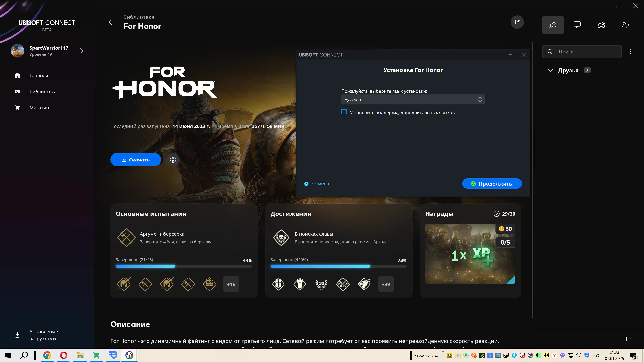This screenshot has width=644, height=362.
Task: Click the challenges progress bar at 44%
Action: click(x=183, y=266)
